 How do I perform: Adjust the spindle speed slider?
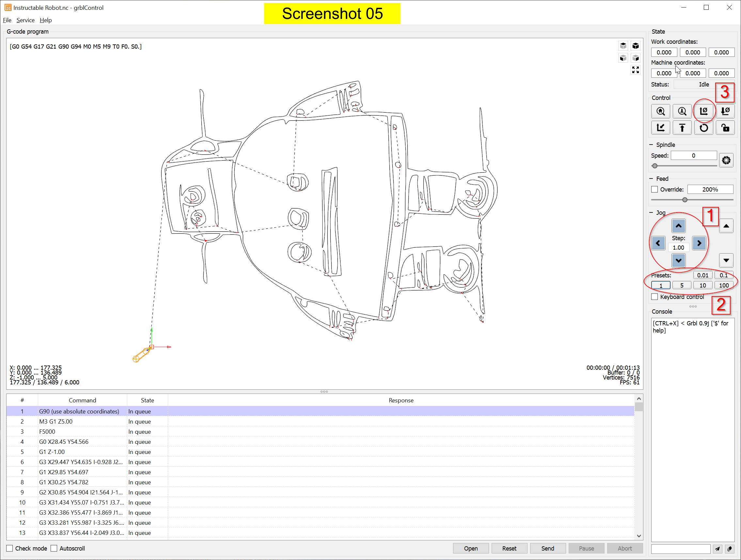click(655, 165)
